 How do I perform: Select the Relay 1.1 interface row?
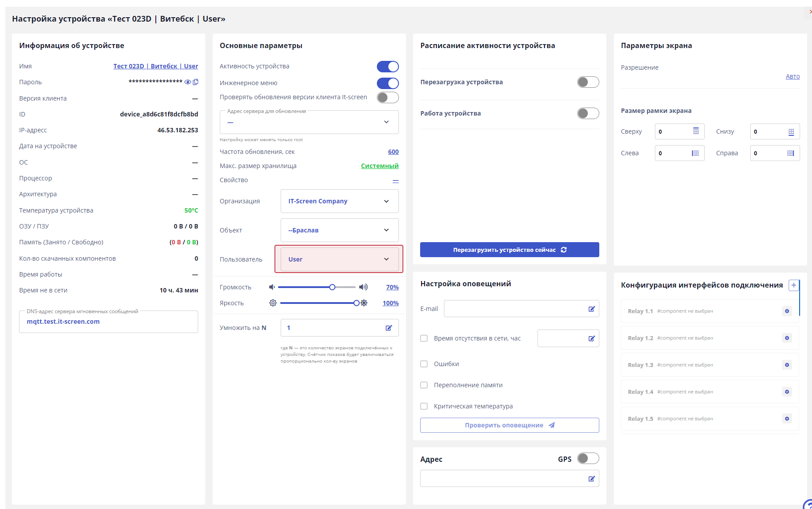(710, 311)
